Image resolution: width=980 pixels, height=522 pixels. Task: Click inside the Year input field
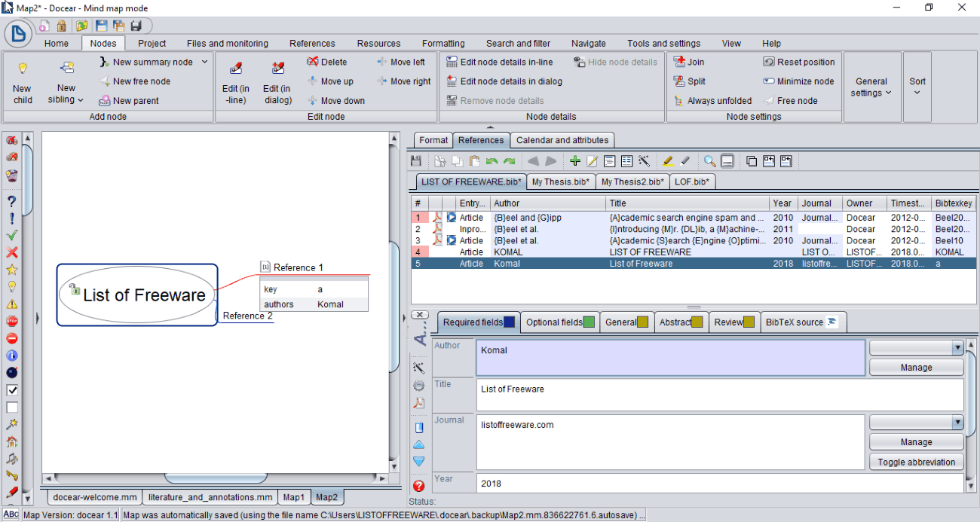720,484
